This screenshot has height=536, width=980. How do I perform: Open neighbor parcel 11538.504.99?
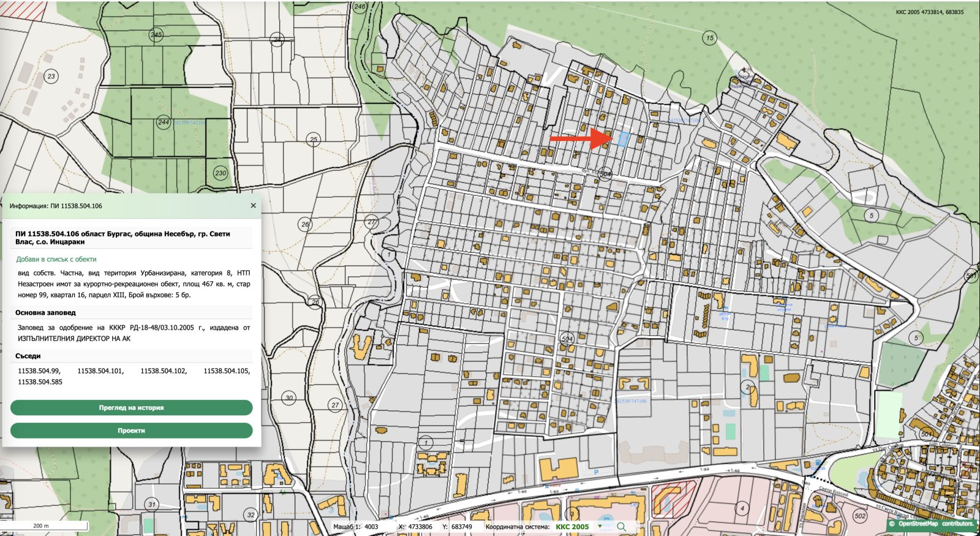(x=39, y=371)
